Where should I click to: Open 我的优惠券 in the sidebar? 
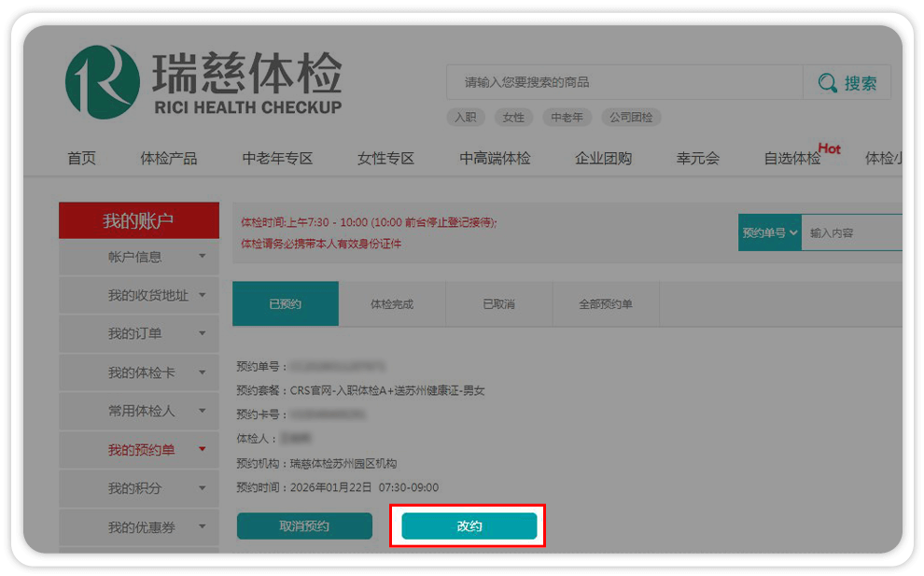coord(140,527)
